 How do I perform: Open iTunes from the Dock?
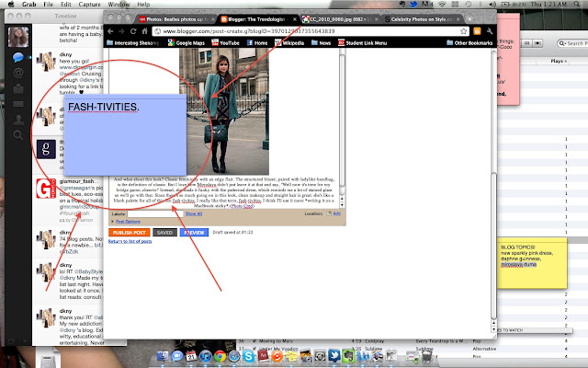point(206,356)
